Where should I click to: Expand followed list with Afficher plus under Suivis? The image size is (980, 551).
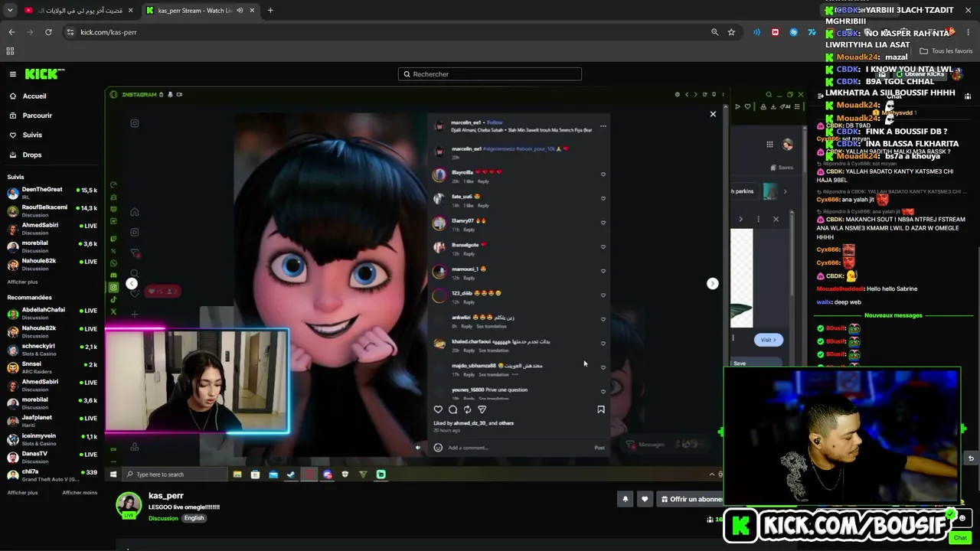point(22,282)
